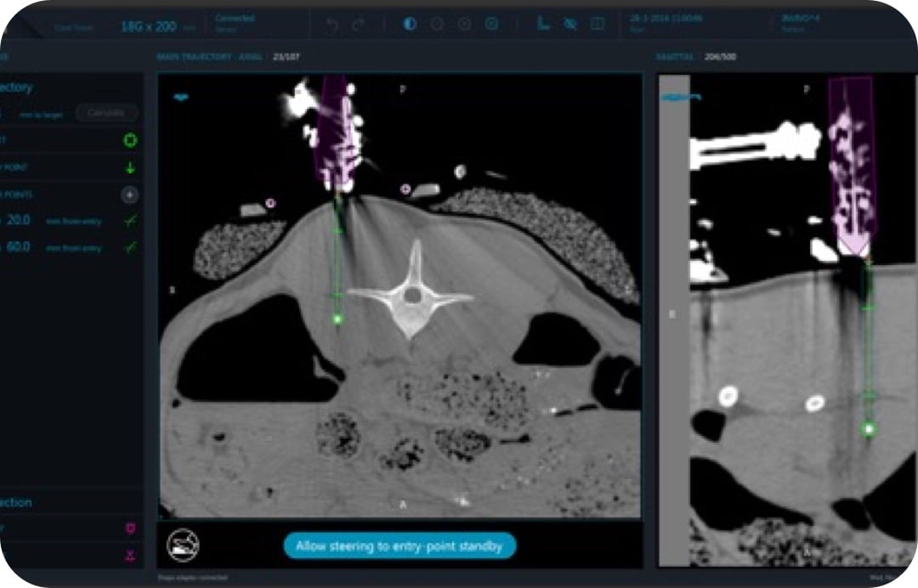
Task: Click the green target point in axial image
Action: (337, 319)
